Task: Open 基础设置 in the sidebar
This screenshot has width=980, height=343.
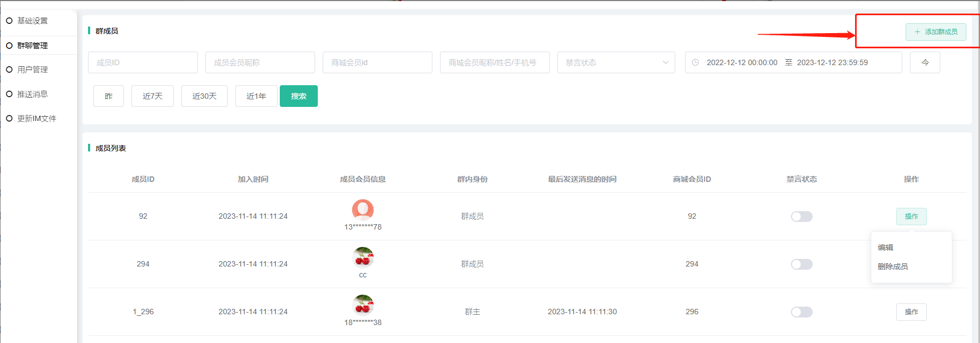Action: click(x=33, y=21)
